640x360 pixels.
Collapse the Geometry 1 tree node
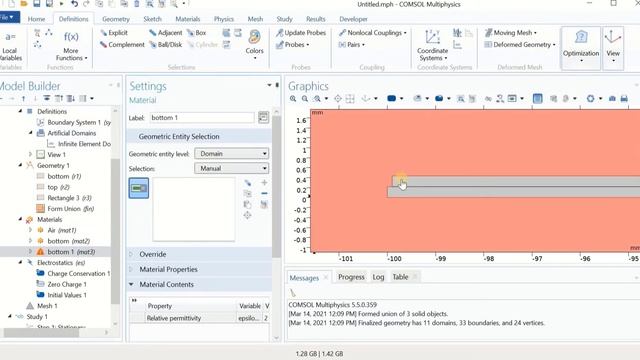pyautogui.click(x=20, y=165)
